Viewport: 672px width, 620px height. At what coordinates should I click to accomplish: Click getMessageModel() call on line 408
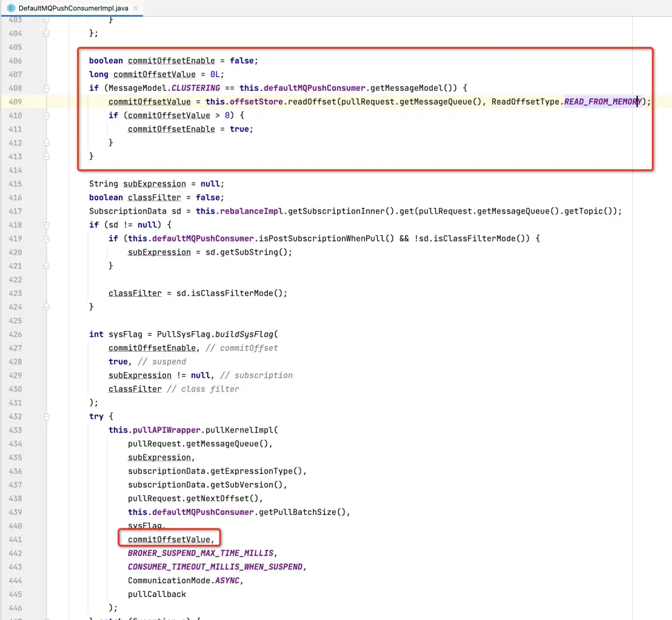coord(414,88)
